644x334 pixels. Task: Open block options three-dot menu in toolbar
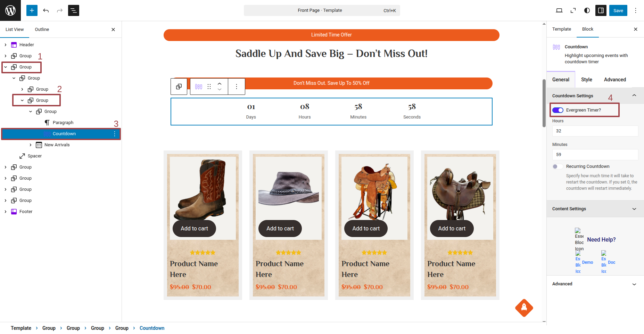(237, 87)
